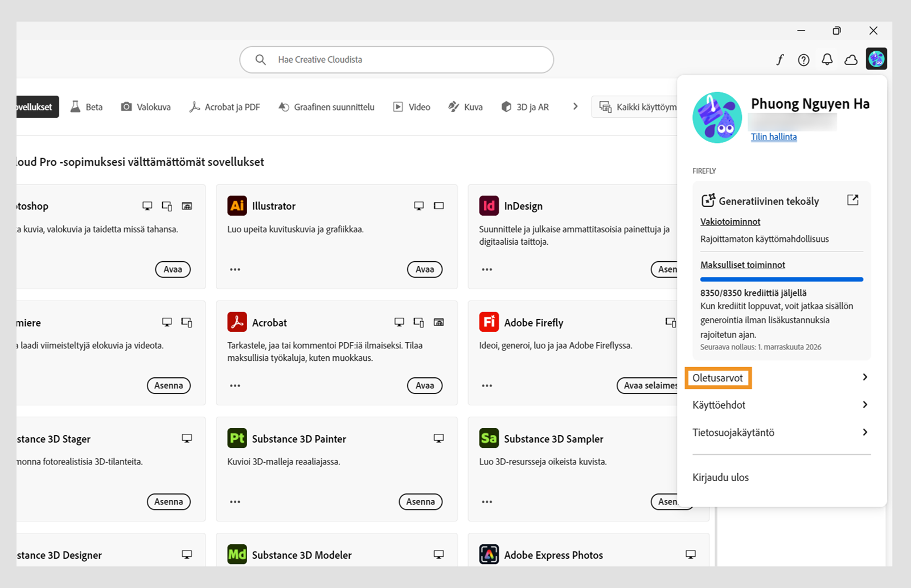
Task: Click the Acrobat app icon
Action: [237, 322]
